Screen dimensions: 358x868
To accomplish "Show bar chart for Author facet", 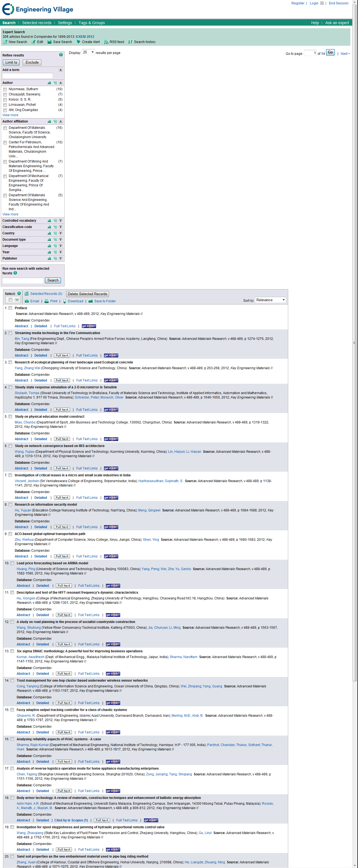I will point(50,83).
